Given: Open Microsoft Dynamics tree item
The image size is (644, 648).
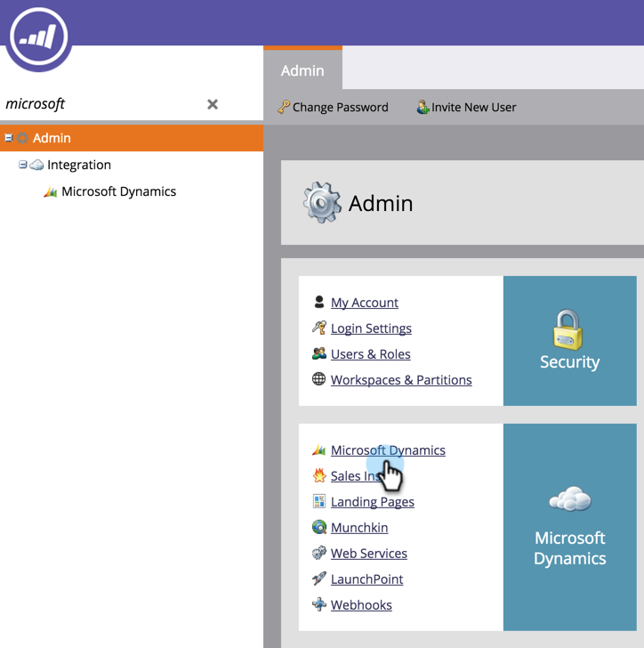Looking at the screenshot, I should point(118,191).
